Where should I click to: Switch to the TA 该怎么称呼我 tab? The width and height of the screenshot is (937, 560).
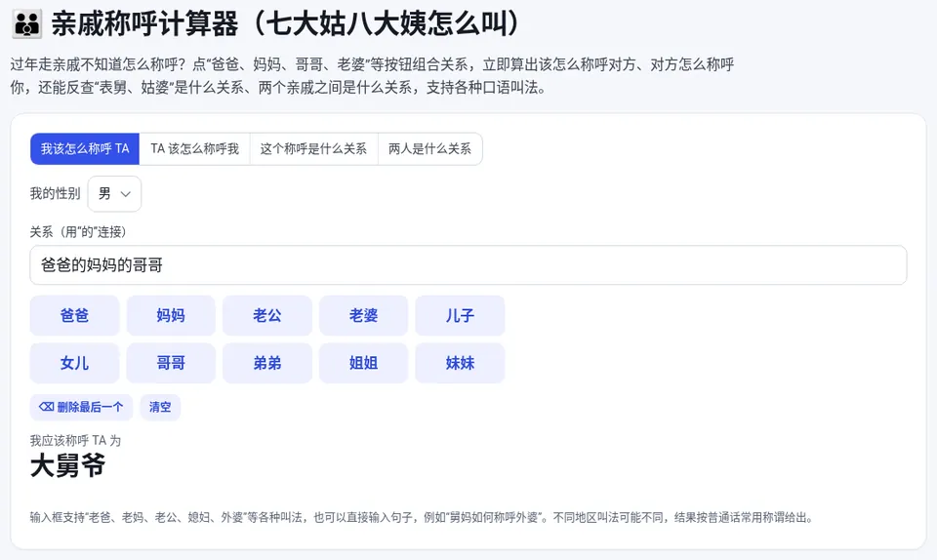[194, 148]
